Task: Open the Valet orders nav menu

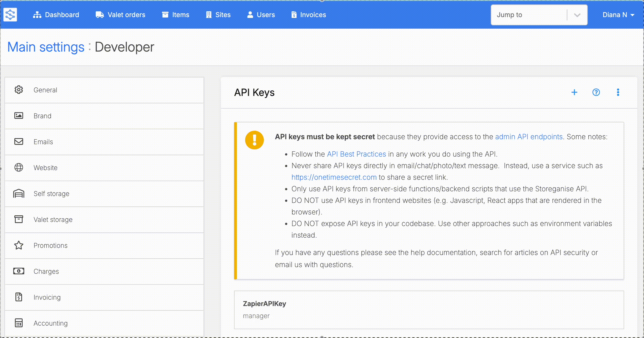Action: tap(120, 15)
